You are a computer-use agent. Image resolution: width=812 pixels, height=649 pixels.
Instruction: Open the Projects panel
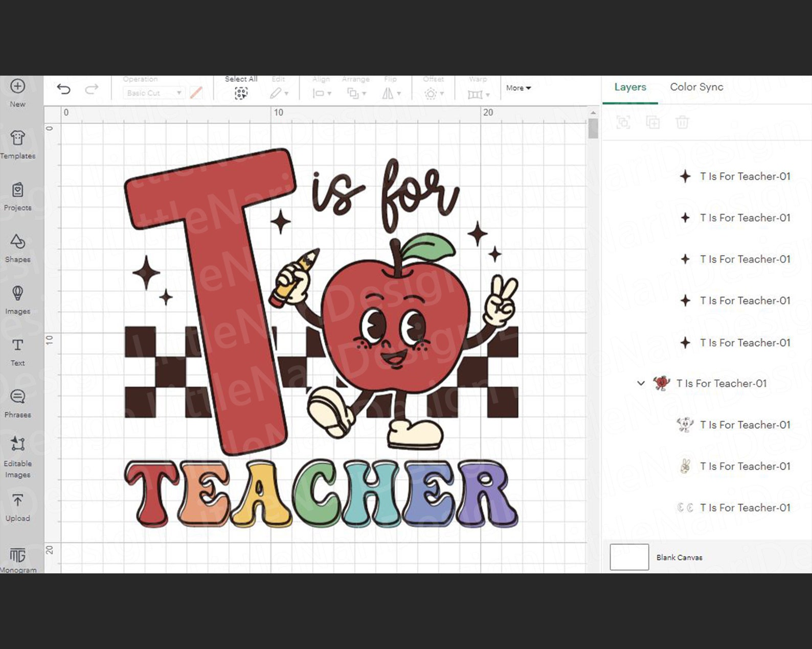(17, 196)
